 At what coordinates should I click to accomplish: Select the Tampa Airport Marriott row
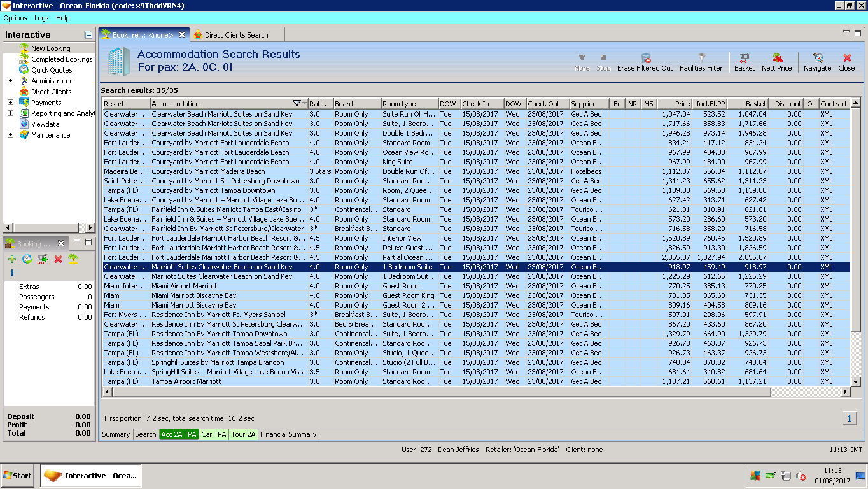pos(476,381)
